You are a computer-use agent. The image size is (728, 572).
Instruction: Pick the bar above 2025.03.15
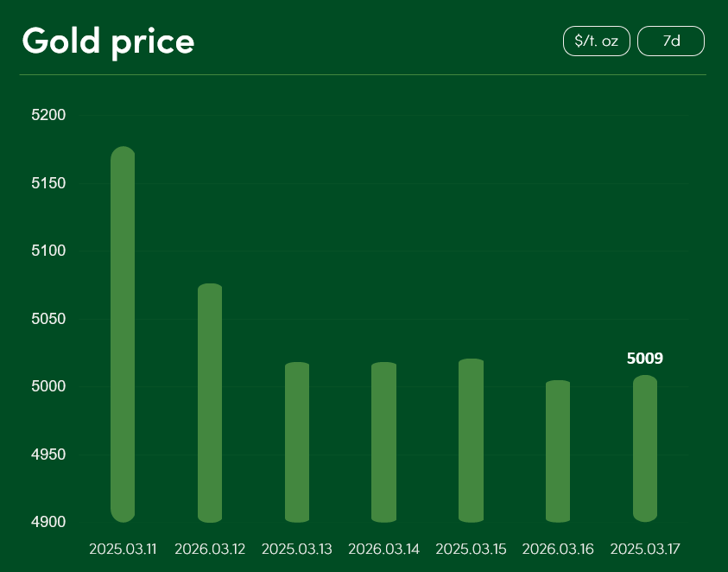tap(471, 441)
